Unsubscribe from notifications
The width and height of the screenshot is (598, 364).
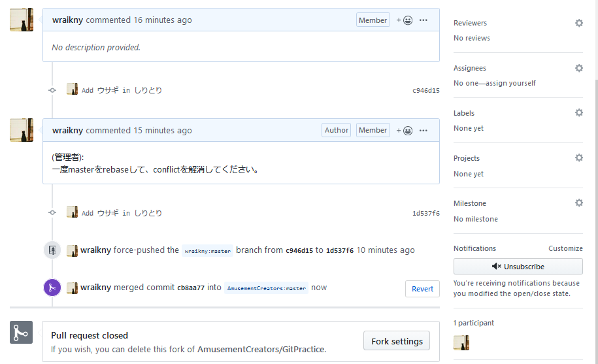tap(518, 267)
